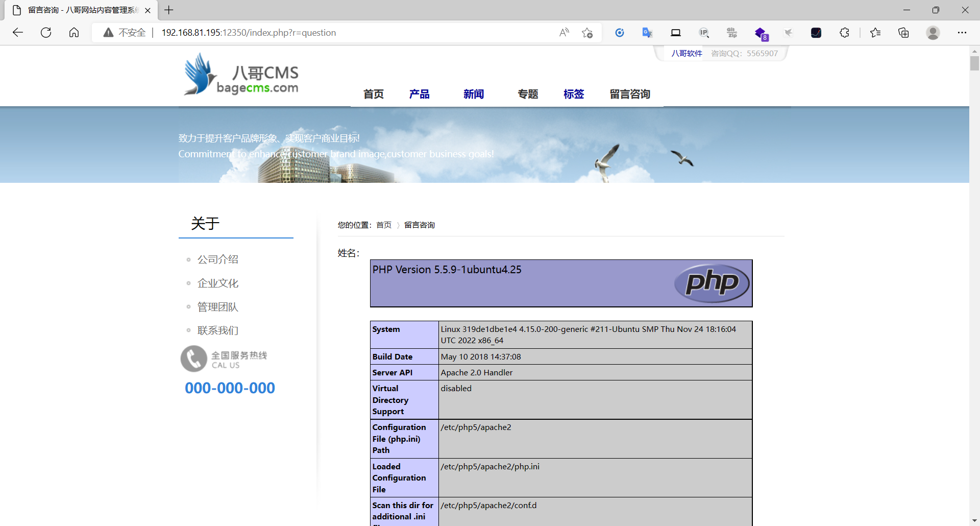Click the page scrollbar thumb
Screen dimensions: 980x526
(974, 63)
